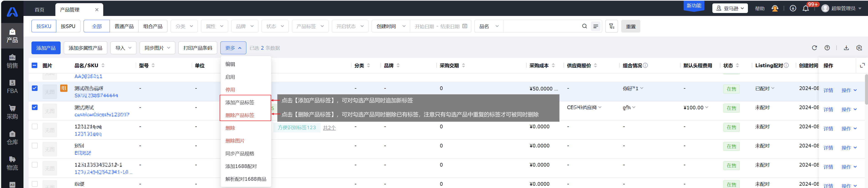Sort by 采购交期 column
This screenshot has height=188, width=868.
(463, 65)
